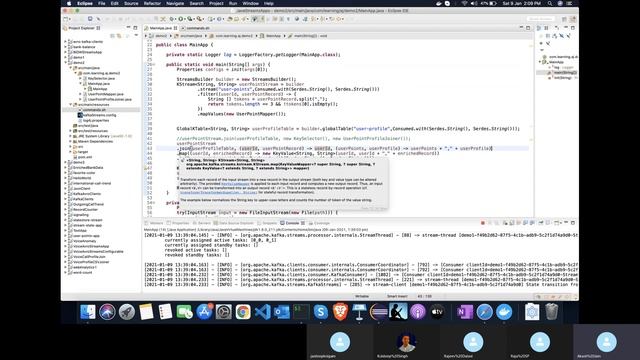
Task: Expand the word-count project
Action: click(65, 272)
